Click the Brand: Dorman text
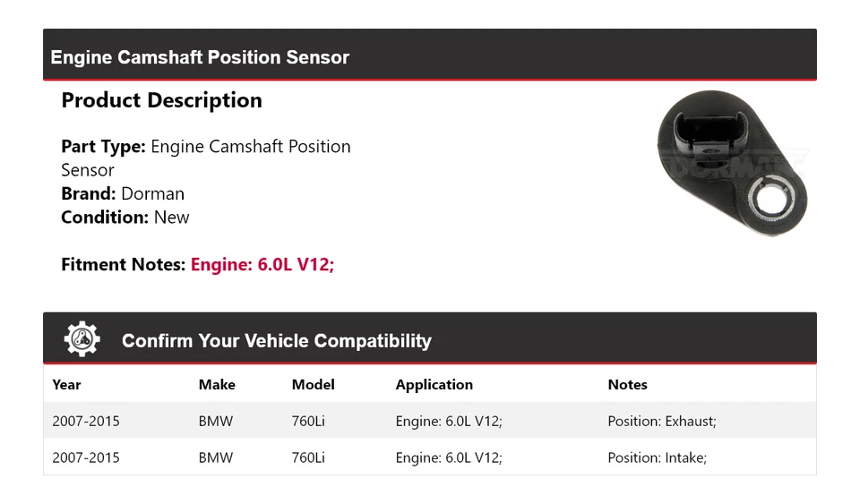860x504 pixels. pos(123,193)
